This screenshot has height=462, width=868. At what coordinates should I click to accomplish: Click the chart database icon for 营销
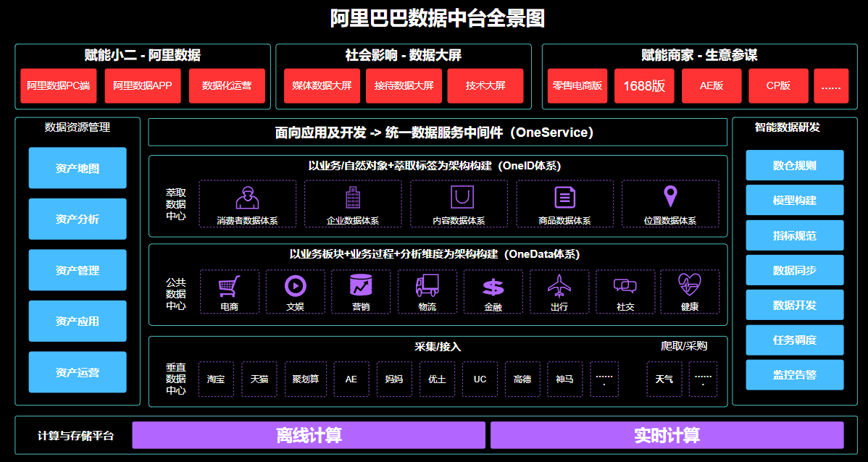(361, 285)
